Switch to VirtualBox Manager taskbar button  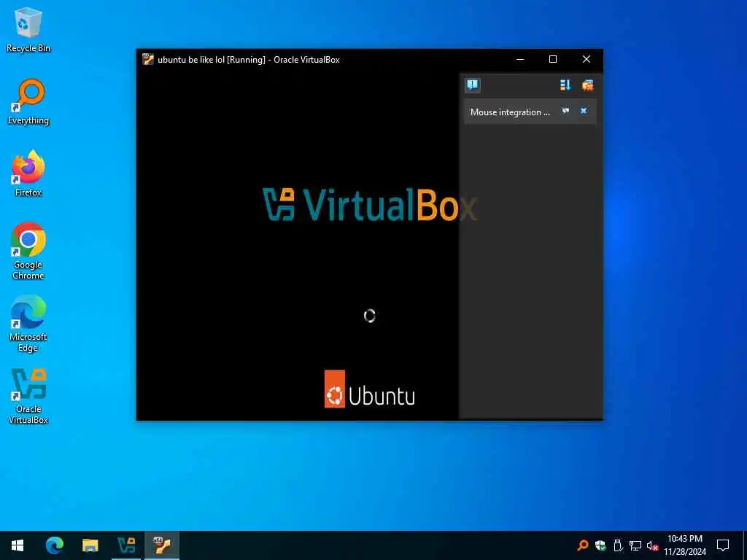click(126, 545)
